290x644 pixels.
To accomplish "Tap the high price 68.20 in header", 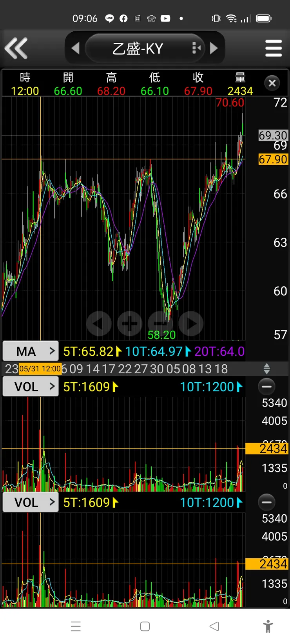I will pos(111,91).
